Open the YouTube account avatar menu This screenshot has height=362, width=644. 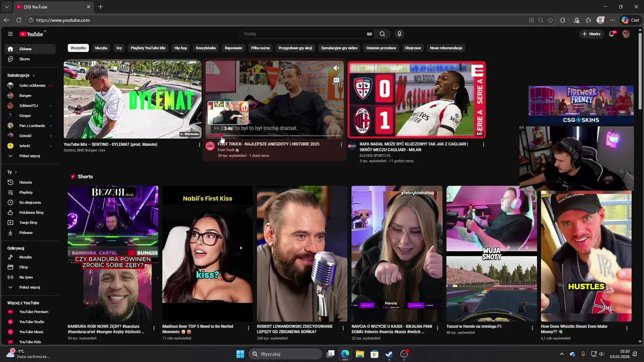coord(626,34)
